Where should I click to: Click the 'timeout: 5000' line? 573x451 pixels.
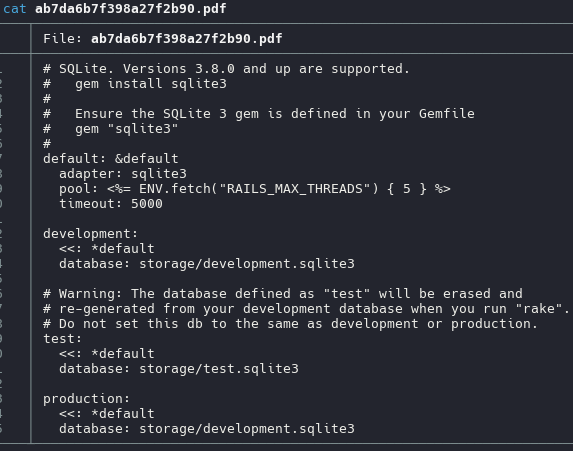111,204
